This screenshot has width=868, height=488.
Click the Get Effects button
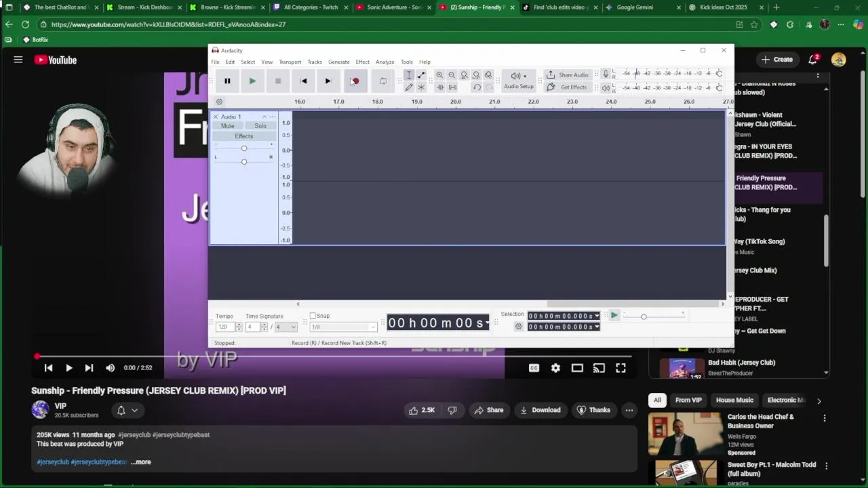(567, 87)
